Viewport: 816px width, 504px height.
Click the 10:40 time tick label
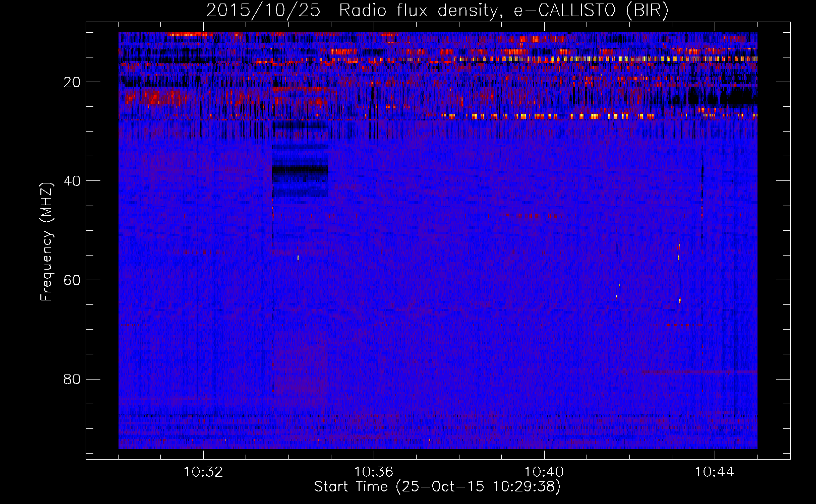544,472
